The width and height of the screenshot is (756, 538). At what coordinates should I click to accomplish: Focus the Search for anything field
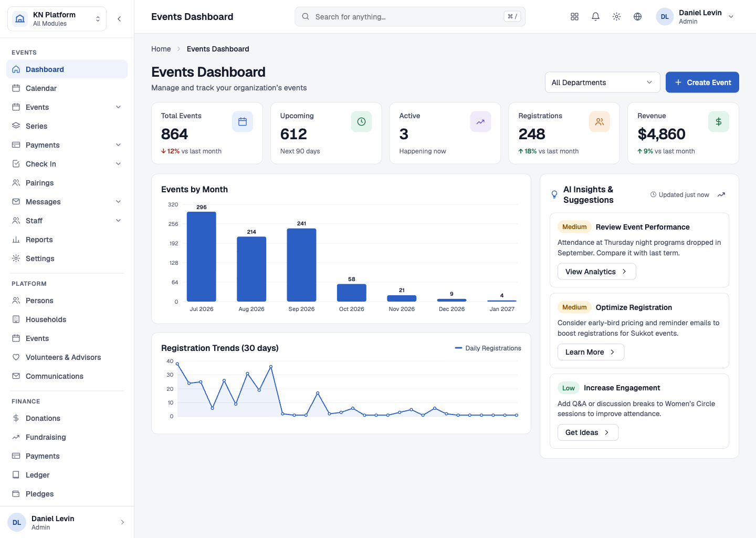point(410,17)
